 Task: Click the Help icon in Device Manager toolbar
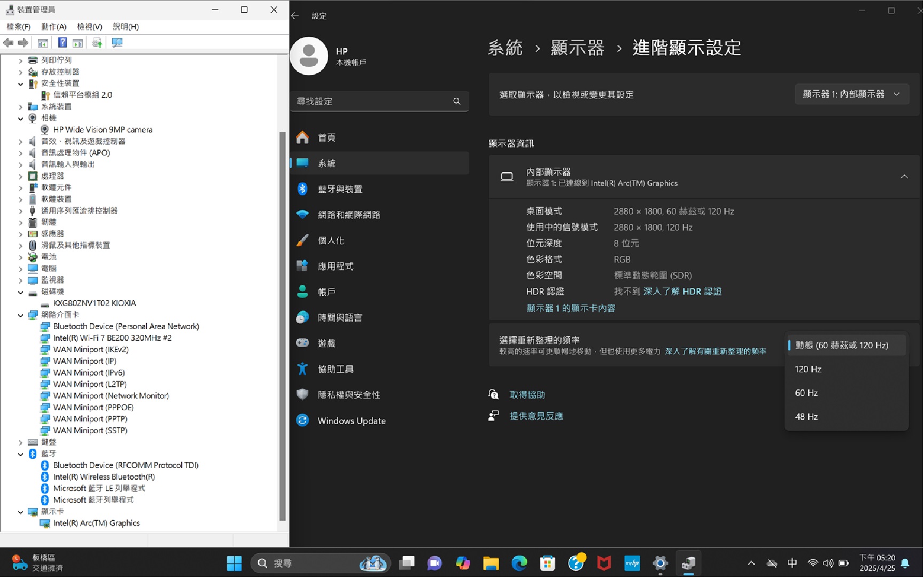click(x=63, y=43)
